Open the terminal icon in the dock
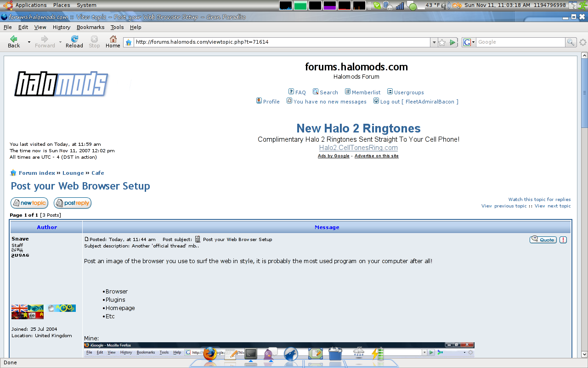The image size is (588, 368). (x=251, y=354)
